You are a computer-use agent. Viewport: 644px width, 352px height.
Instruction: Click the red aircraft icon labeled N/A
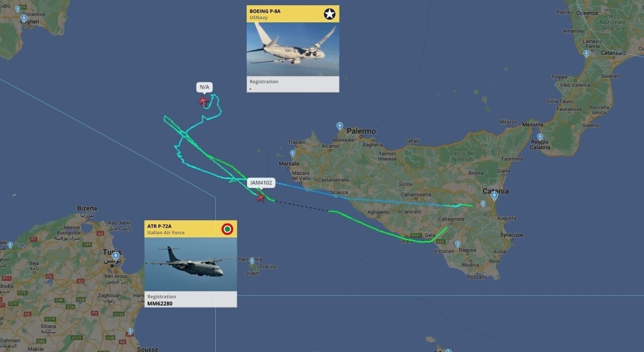[x=203, y=101]
